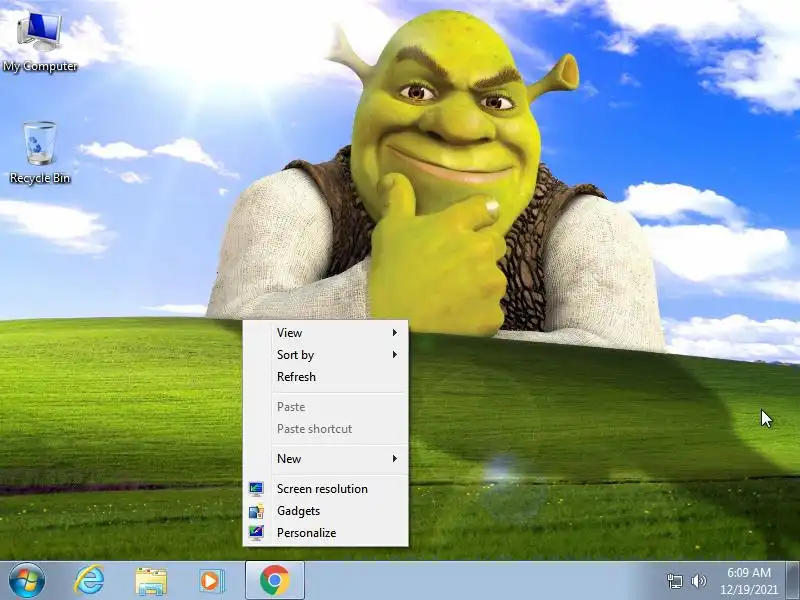Click the Personalize menu icon

pos(256,533)
